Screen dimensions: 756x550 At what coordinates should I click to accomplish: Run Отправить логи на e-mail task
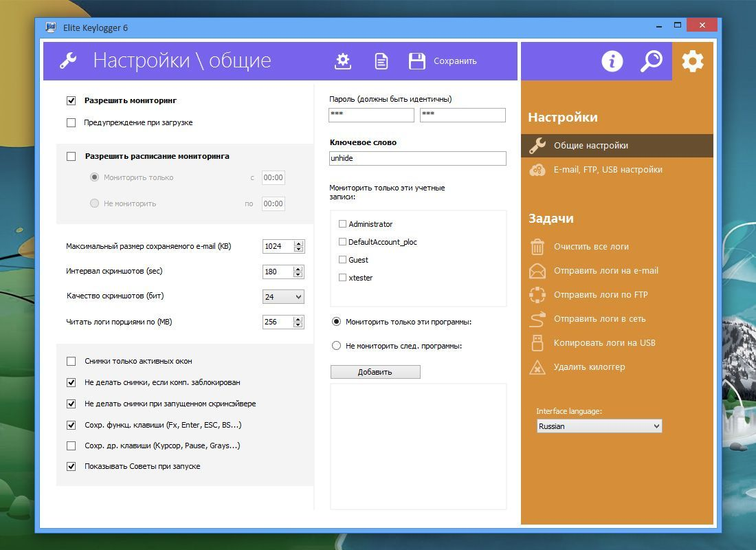click(x=605, y=271)
